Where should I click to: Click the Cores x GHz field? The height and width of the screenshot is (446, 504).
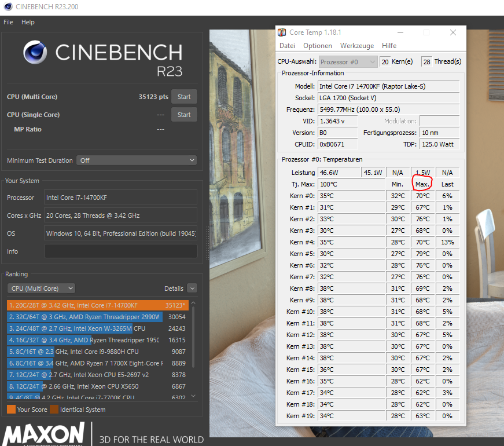pyautogui.click(x=120, y=215)
